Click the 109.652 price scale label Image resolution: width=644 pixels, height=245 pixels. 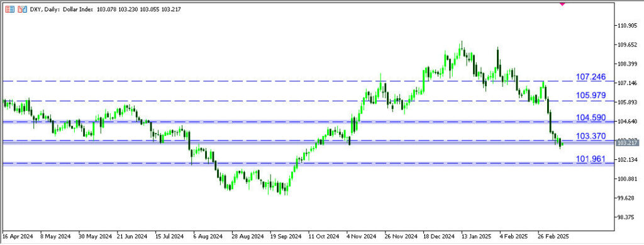pyautogui.click(x=627, y=45)
